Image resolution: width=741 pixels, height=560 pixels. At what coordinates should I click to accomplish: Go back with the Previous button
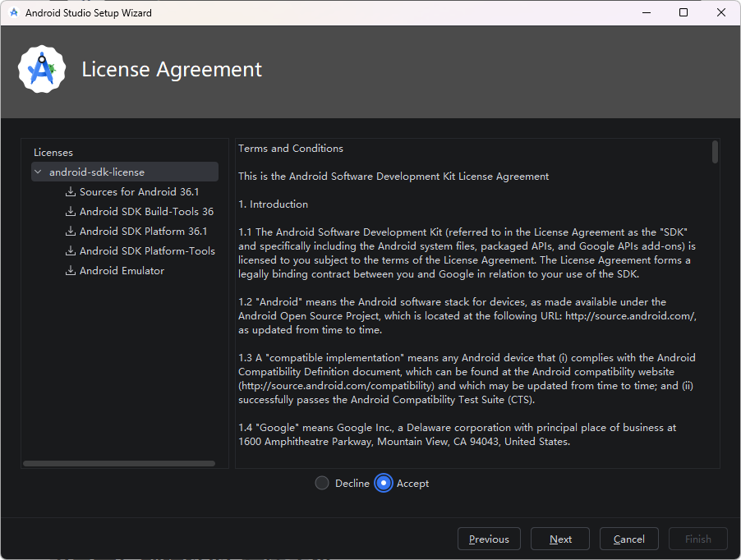(x=489, y=539)
